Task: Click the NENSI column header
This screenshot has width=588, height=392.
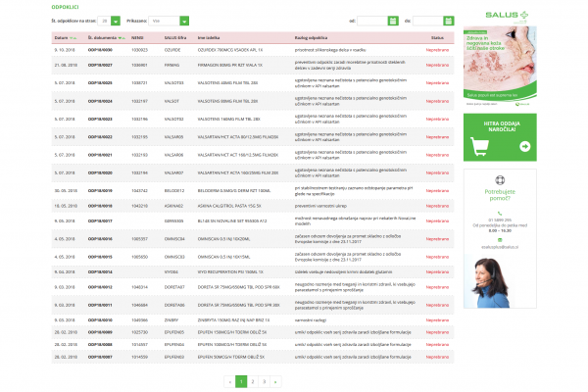Action: coord(137,38)
